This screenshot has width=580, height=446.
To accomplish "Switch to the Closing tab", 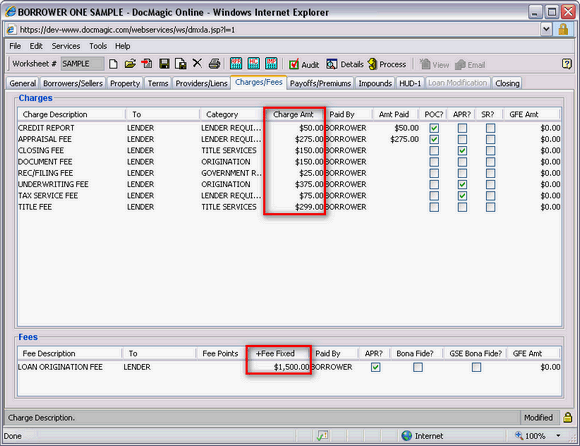I will (x=508, y=83).
